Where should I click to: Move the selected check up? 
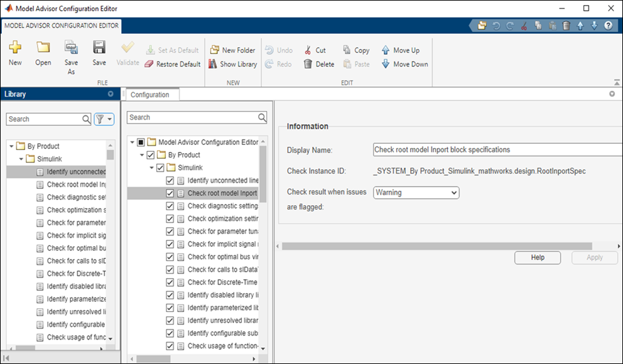coord(401,50)
